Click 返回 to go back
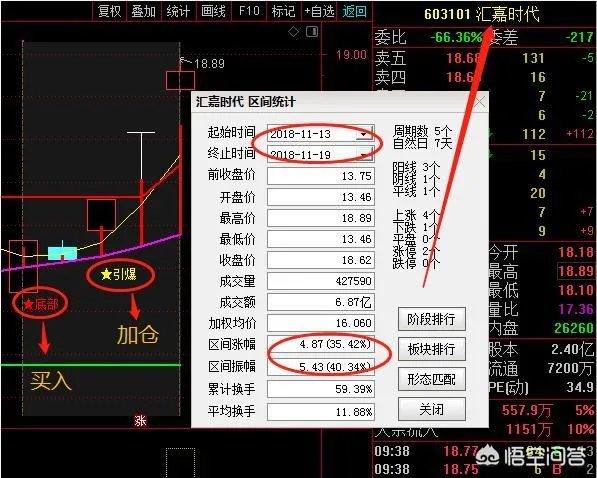The width and height of the screenshot is (597, 478). [354, 11]
